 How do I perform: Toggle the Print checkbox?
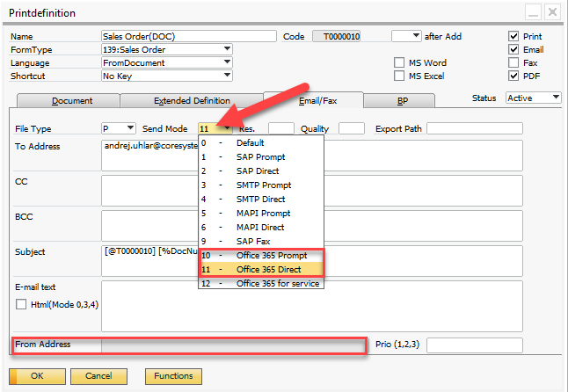point(513,36)
